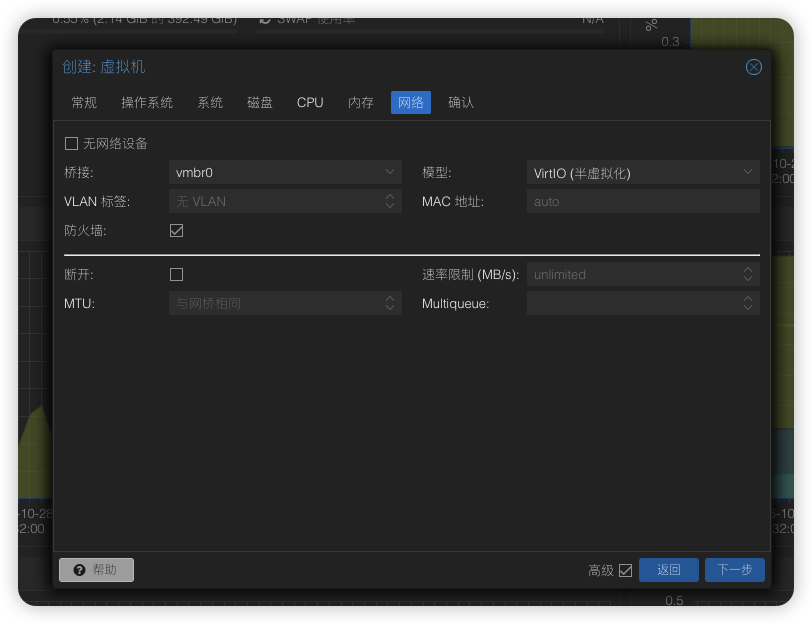
Task: Open the 操作系统 tab
Action: (x=147, y=102)
